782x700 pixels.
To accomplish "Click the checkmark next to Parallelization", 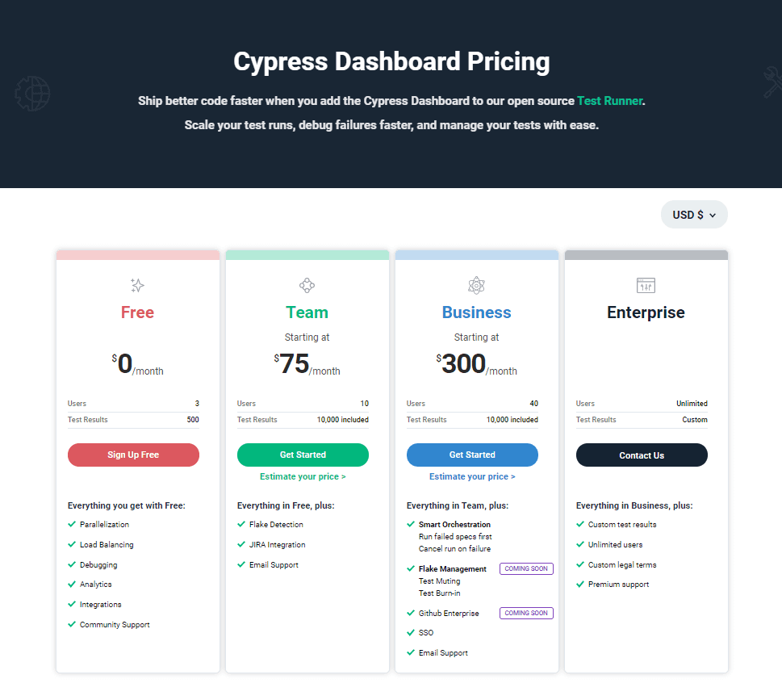I will [72, 525].
